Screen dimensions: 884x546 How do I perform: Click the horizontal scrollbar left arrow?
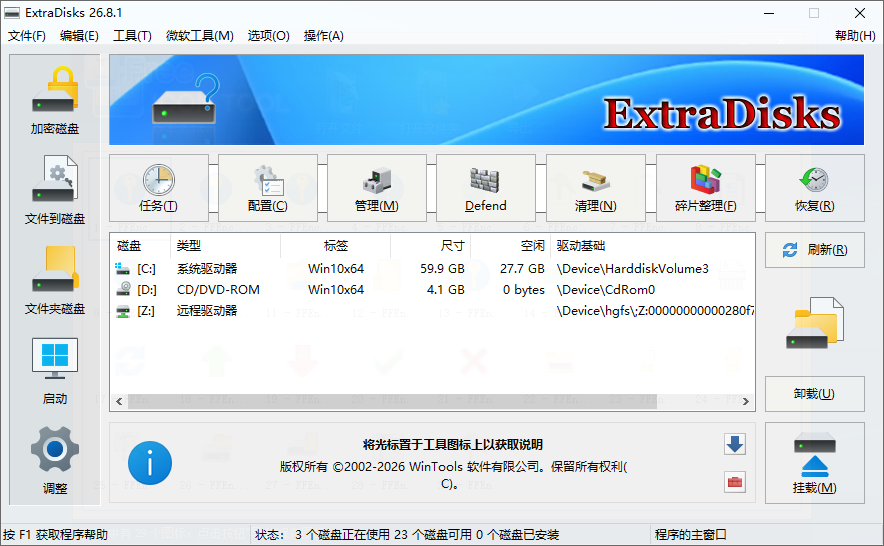click(x=119, y=401)
